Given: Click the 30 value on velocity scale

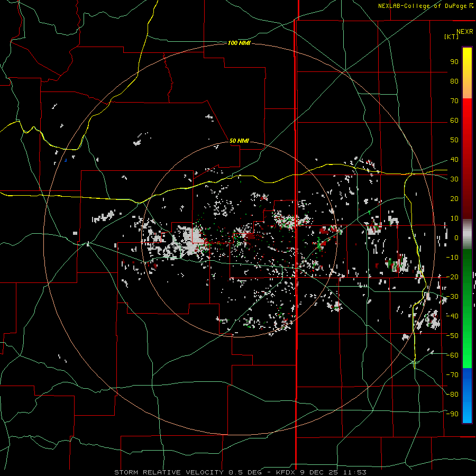Looking at the screenshot, I should tap(454, 179).
